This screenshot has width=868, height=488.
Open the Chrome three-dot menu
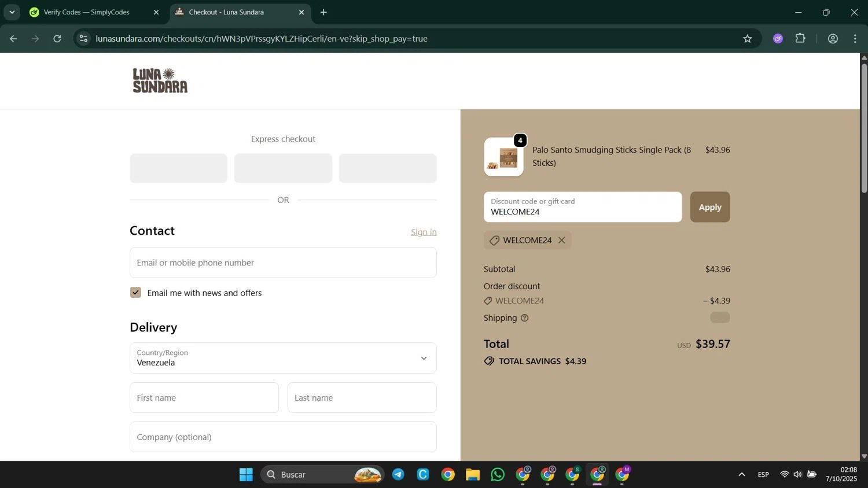pyautogui.click(x=855, y=39)
